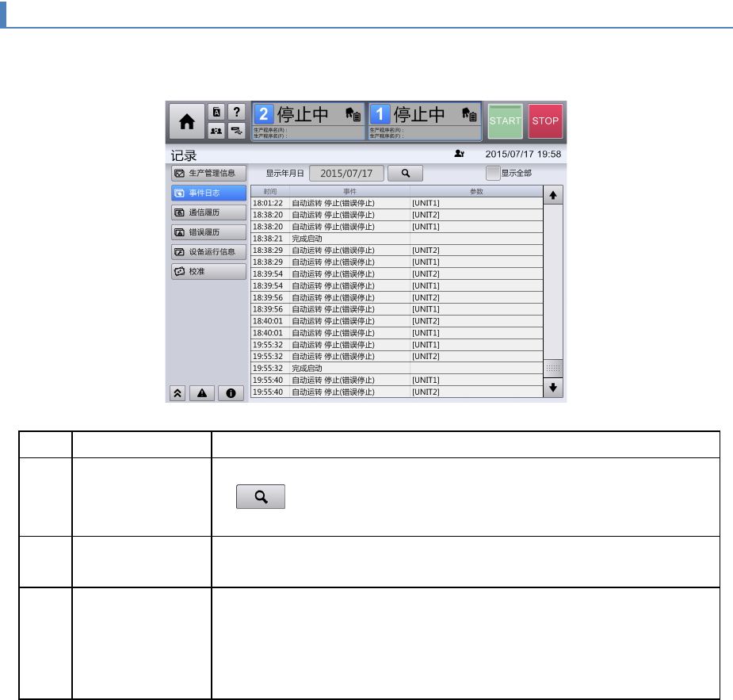Click the double-chevron collapse icon at bottom left
The width and height of the screenshot is (733, 700).
click(178, 393)
